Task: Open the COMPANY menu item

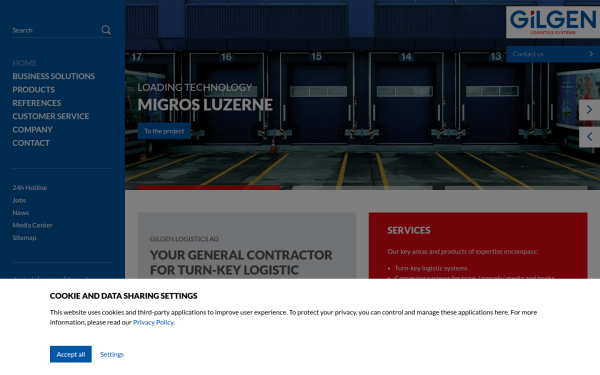Action: [x=33, y=129]
